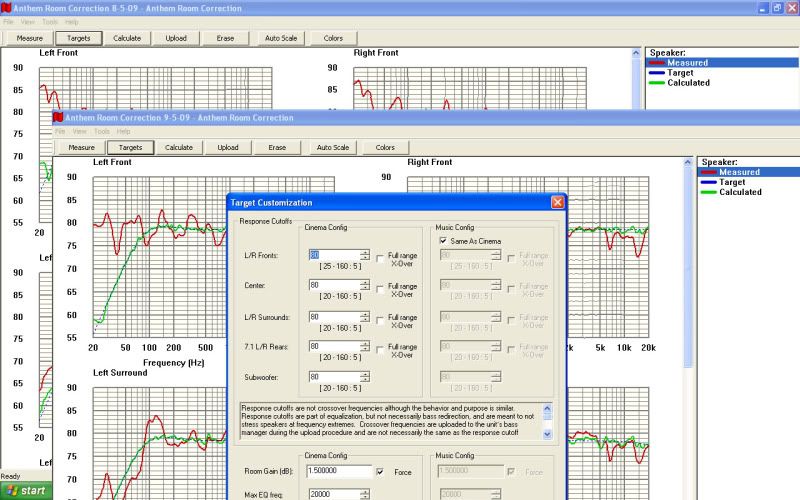Enable Full range X-Over for L/R Fronts
This screenshot has width=800, height=500.
click(380, 257)
